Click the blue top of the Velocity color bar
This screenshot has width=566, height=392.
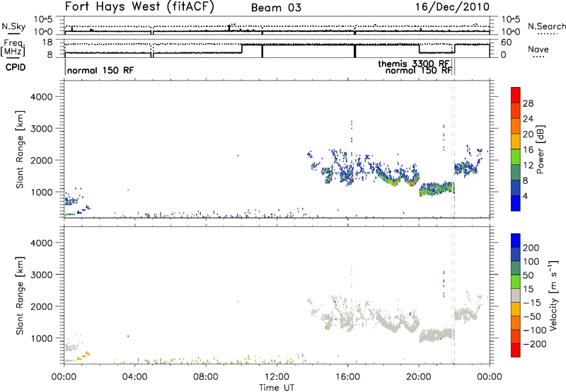[x=516, y=241]
